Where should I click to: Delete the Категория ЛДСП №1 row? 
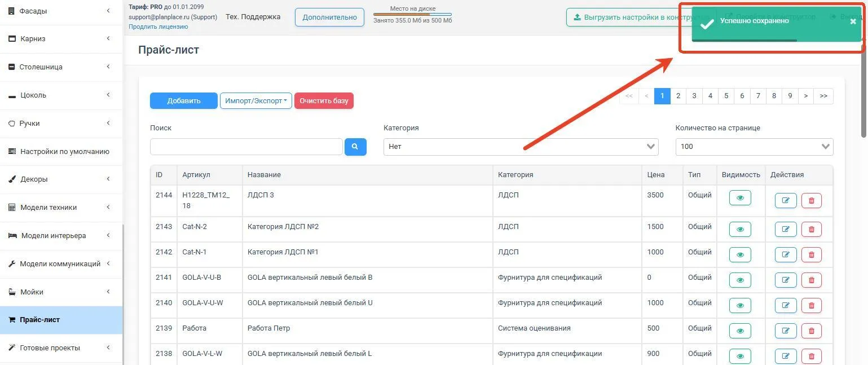(812, 254)
